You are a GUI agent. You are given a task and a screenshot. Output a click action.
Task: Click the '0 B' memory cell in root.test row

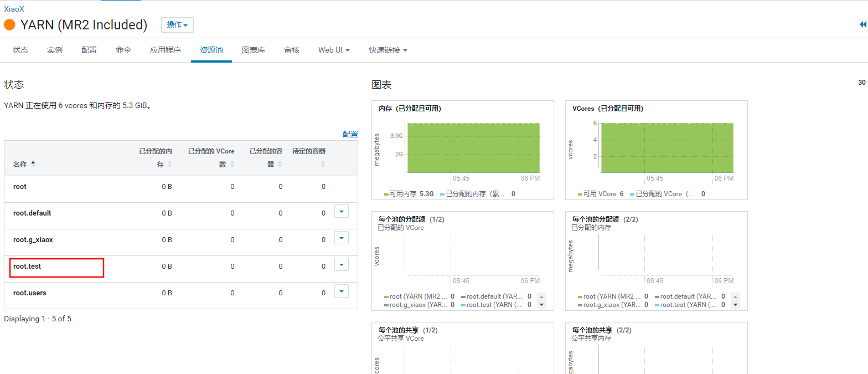[167, 267]
